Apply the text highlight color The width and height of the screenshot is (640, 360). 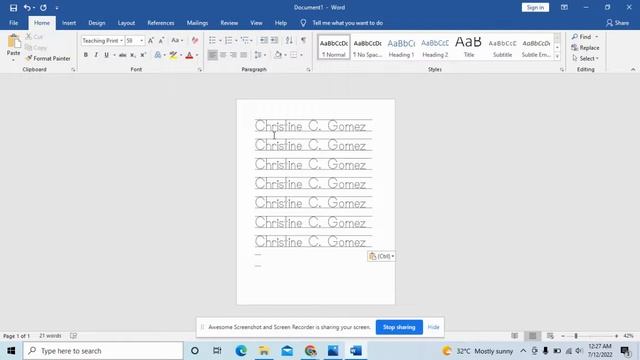173,55
